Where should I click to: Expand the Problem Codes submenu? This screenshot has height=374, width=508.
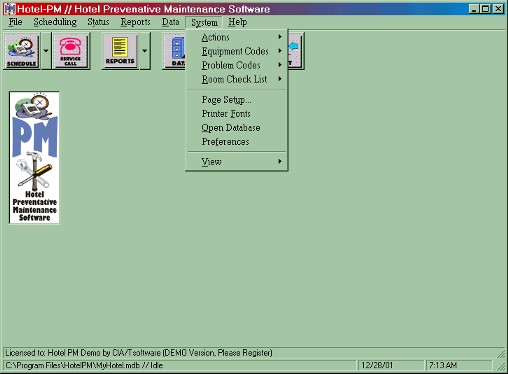click(237, 65)
